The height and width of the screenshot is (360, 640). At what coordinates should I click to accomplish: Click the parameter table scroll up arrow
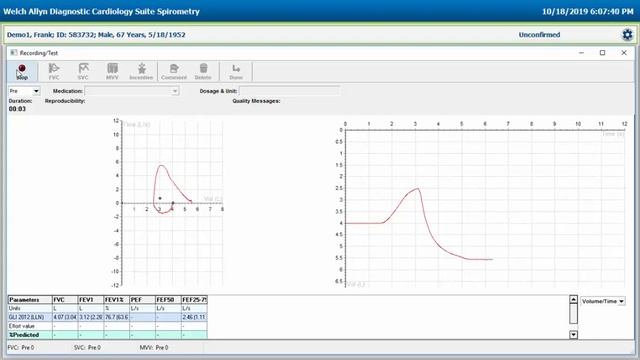(573, 300)
